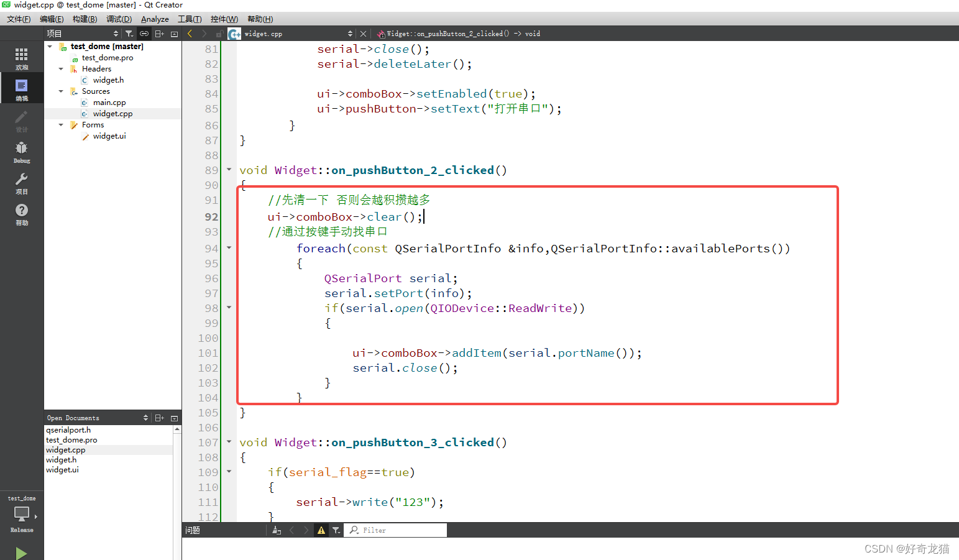This screenshot has height=560, width=959.
Task: Close the widget.cpp document
Action: pos(364,34)
